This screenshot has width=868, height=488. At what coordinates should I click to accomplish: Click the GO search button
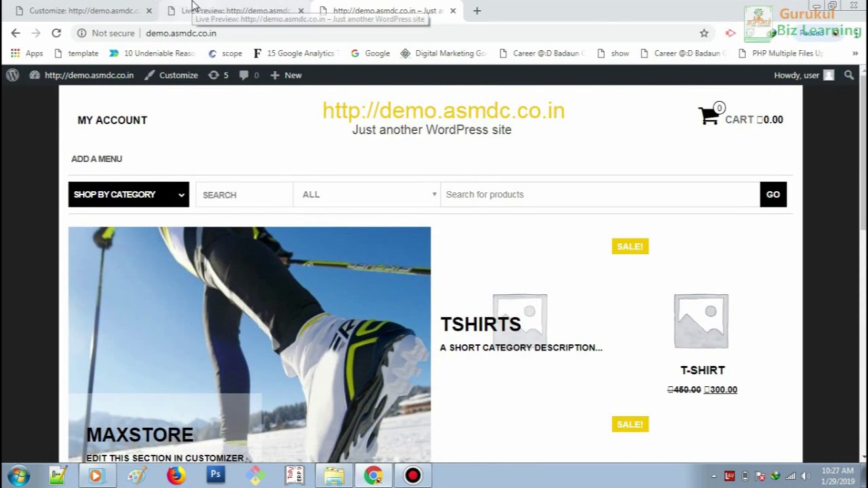(773, 195)
